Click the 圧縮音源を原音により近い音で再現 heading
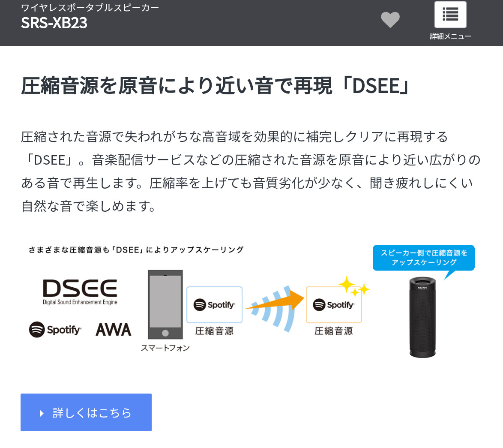Viewport: 503px width, 448px height. [176, 86]
